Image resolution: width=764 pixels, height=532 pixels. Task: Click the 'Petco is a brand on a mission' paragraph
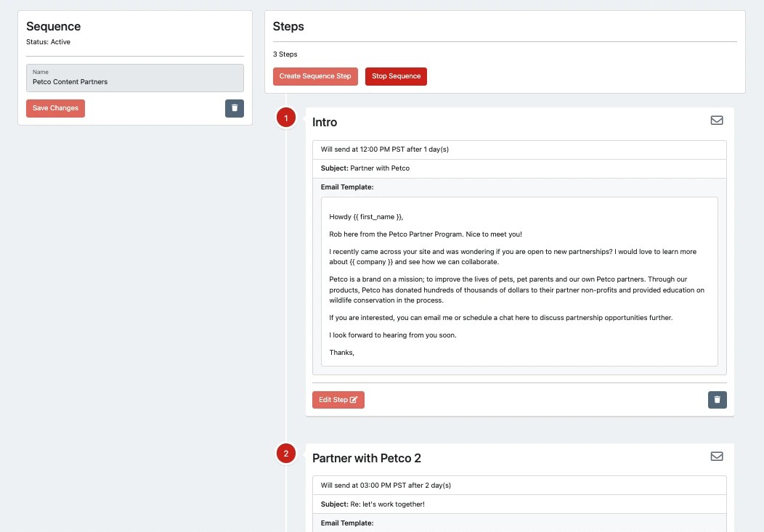tap(516, 290)
